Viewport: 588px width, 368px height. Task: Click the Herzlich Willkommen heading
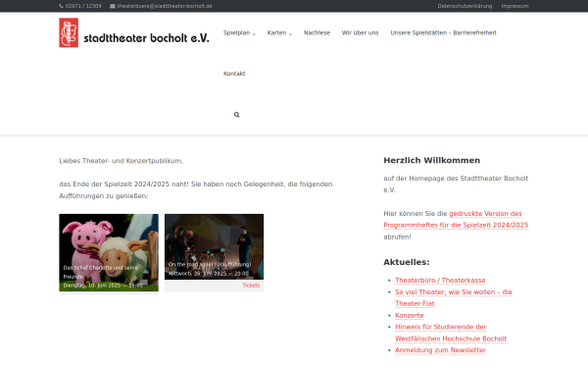[x=431, y=160]
